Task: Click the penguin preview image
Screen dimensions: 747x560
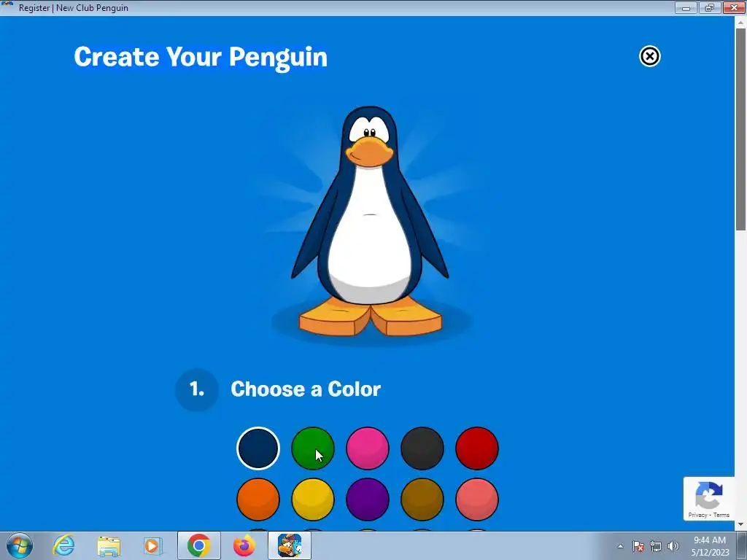Action: [x=370, y=222]
